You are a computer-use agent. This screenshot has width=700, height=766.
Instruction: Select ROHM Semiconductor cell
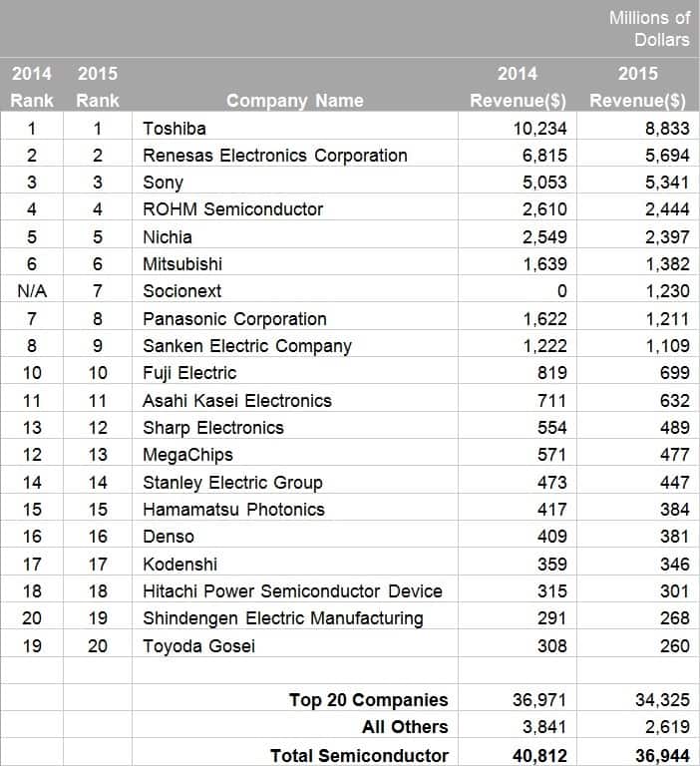pos(294,208)
